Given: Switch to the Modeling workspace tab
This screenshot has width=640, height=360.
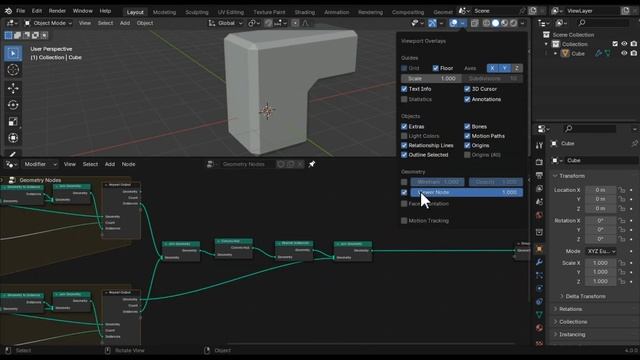Looking at the screenshot, I should click(x=164, y=12).
